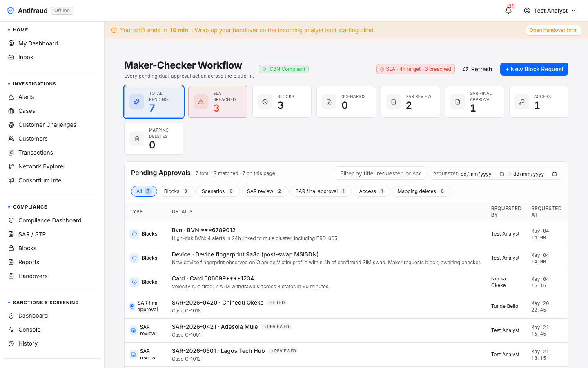This screenshot has width=588, height=368.
Task: Click the SAR / STR document icon
Action: (x=11, y=234)
